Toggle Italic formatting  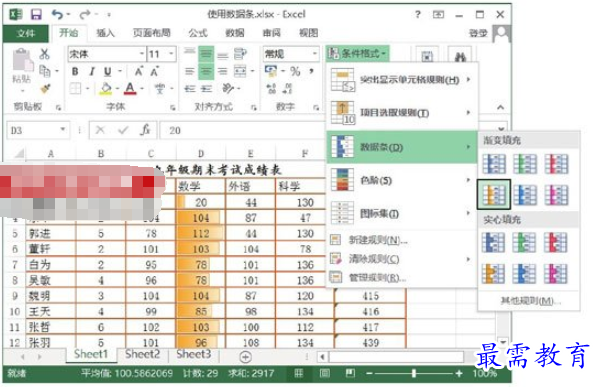point(92,71)
